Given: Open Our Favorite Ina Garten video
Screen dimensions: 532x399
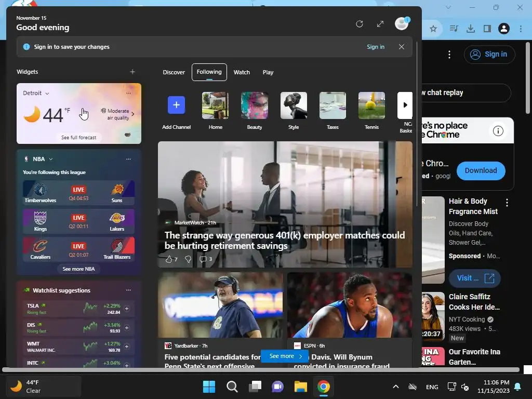Looking at the screenshot, I should click(474, 357).
